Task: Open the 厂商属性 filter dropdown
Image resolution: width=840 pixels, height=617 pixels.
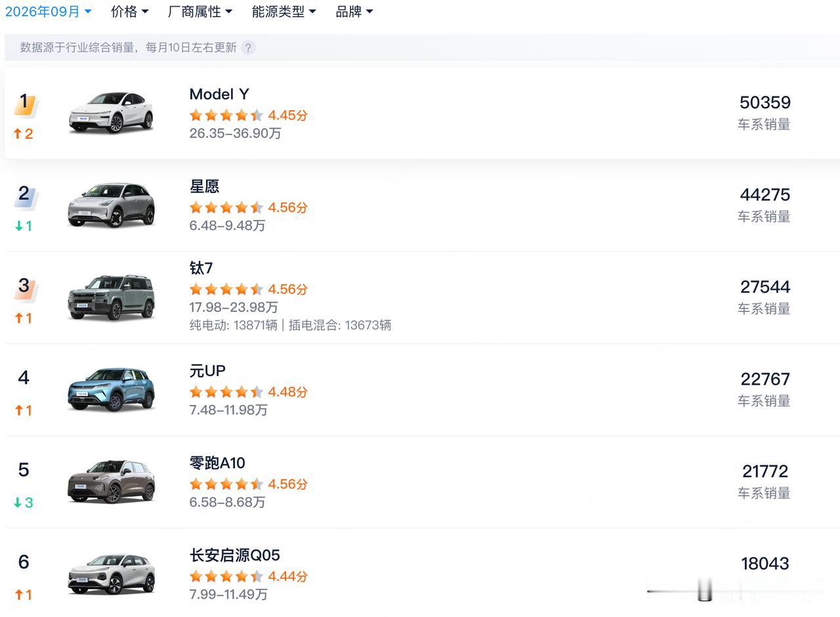Action: point(200,11)
